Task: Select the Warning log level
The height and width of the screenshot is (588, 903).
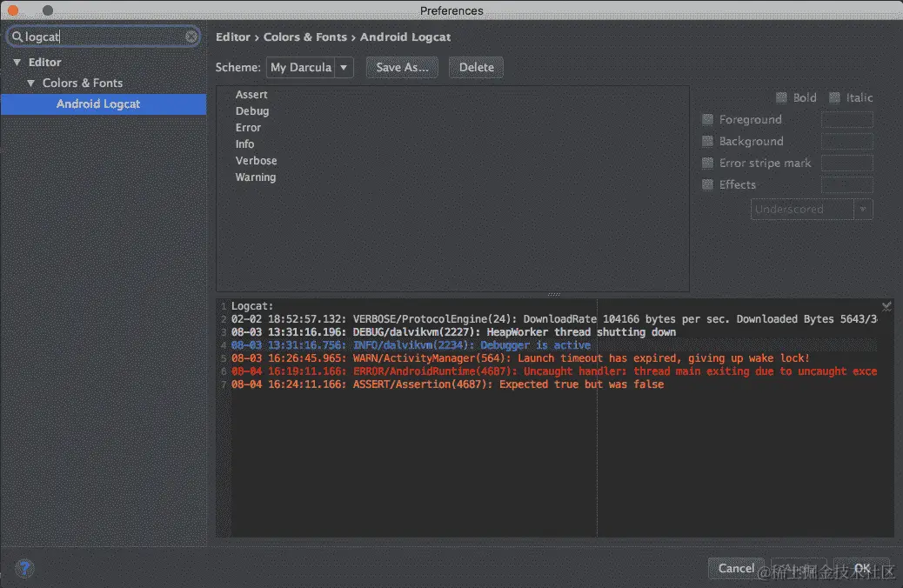Action: pyautogui.click(x=256, y=177)
